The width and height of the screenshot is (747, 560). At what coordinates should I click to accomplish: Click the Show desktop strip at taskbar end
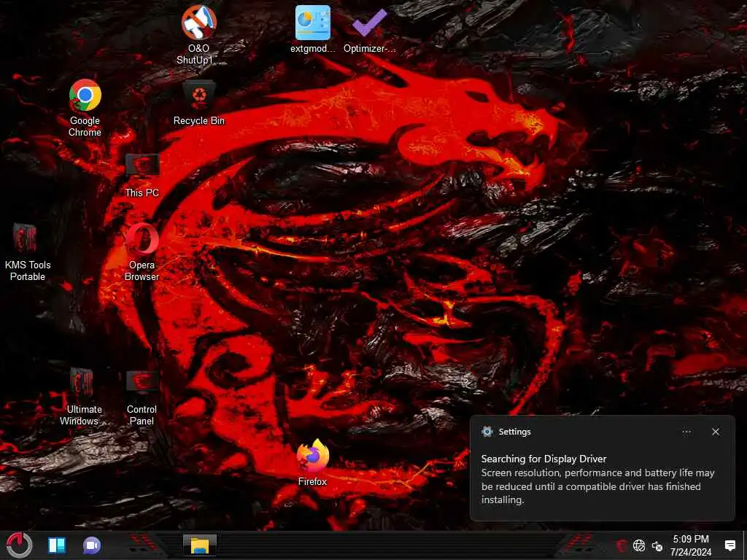point(745,545)
